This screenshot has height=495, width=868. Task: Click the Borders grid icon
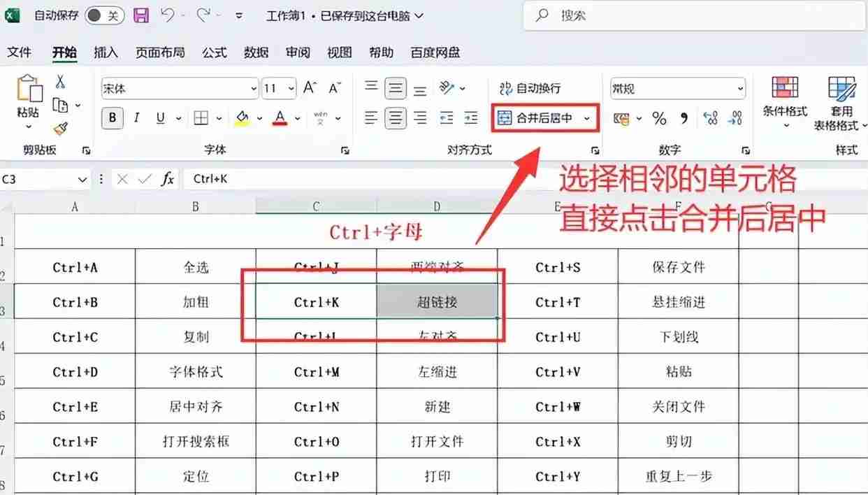pos(201,118)
